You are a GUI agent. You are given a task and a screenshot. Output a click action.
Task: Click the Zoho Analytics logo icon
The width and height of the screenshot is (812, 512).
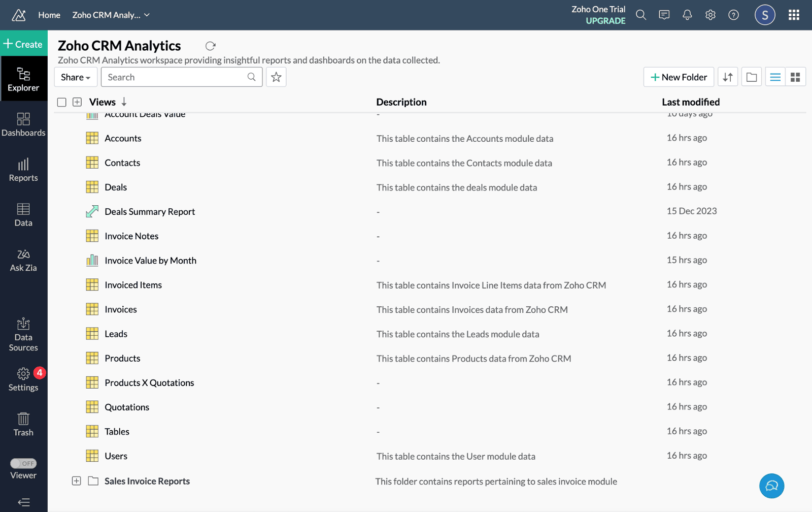[x=19, y=15]
